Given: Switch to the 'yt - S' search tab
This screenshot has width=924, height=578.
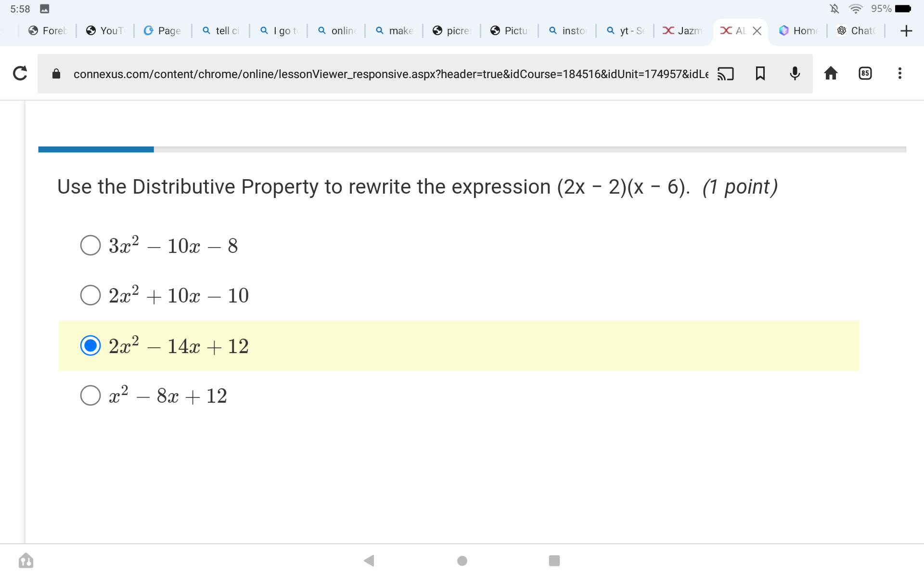Looking at the screenshot, I should pos(625,31).
